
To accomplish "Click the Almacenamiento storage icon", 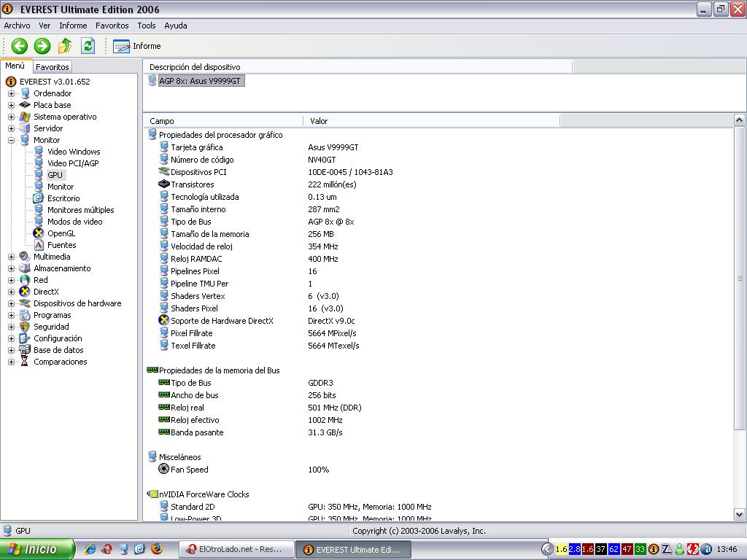I will 25,268.
